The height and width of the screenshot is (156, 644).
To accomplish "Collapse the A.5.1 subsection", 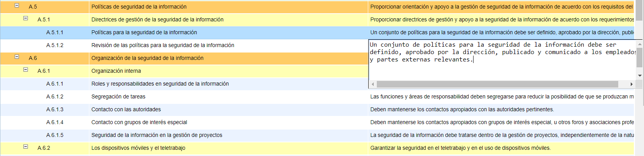I will (26, 18).
